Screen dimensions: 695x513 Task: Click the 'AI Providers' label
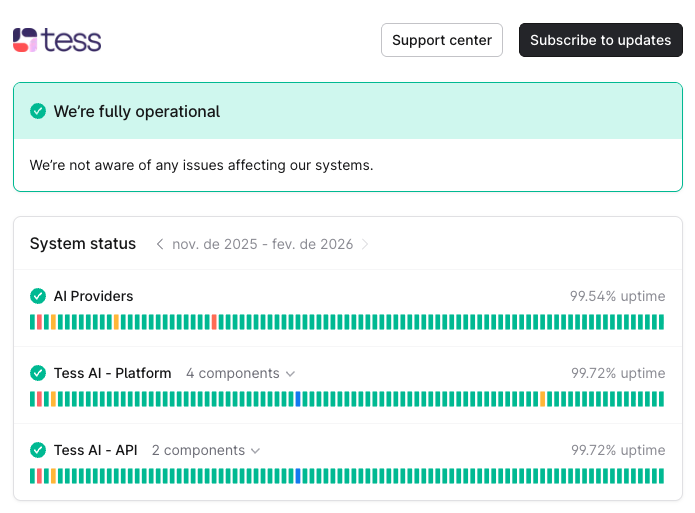pyautogui.click(x=94, y=296)
